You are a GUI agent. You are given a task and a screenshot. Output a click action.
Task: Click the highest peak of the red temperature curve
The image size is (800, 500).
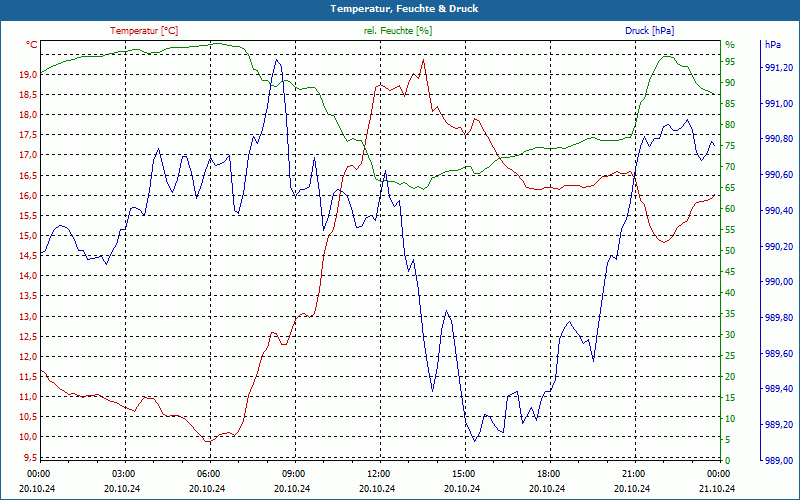point(423,60)
